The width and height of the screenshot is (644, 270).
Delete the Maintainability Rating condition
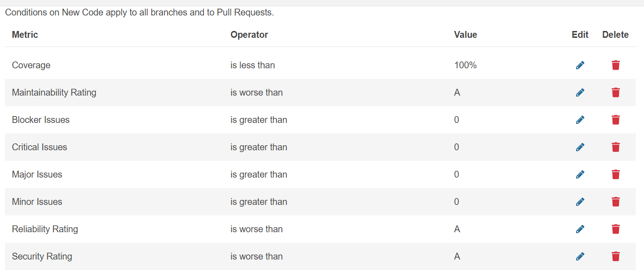click(615, 92)
